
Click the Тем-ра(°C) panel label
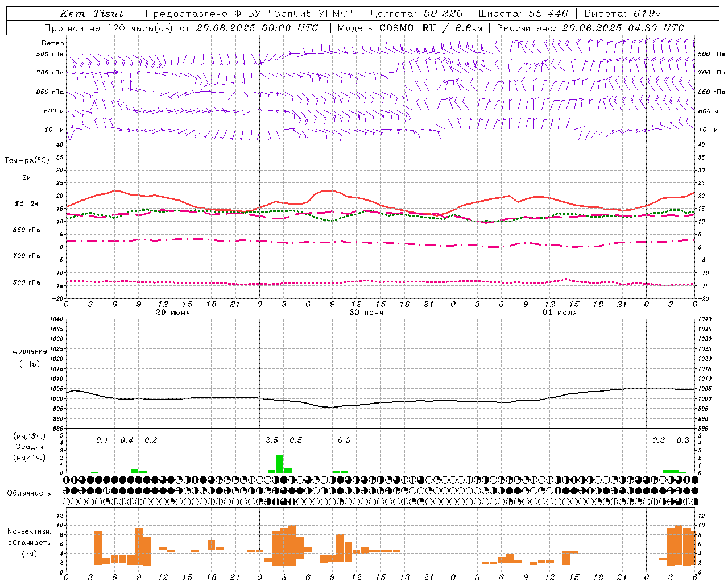[27, 161]
